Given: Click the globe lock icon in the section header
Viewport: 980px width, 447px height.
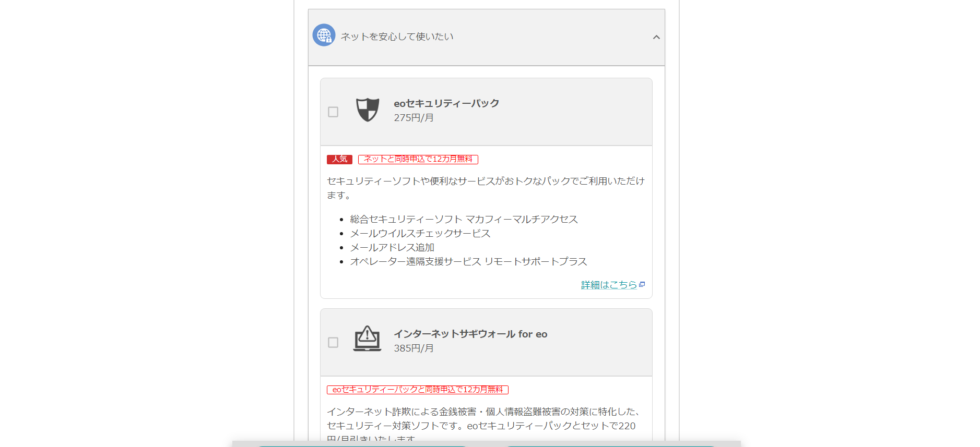Looking at the screenshot, I should pyautogui.click(x=324, y=35).
